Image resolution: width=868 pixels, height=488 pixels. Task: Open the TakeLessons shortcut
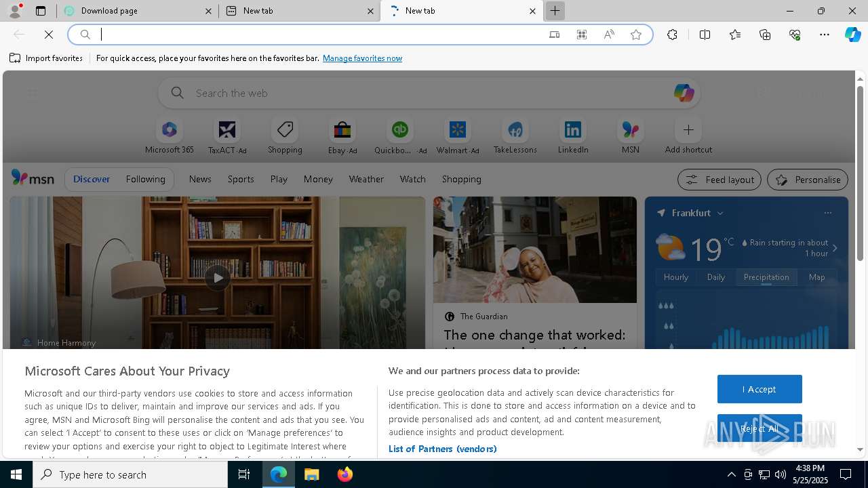point(515,136)
